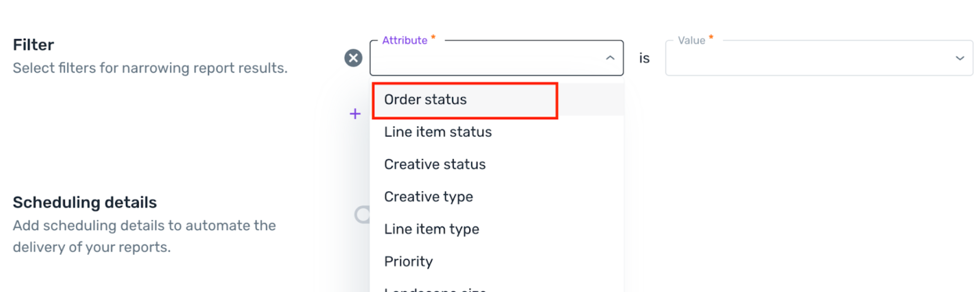Click the purple Attribute field label
The height and width of the screenshot is (292, 980).
point(405,40)
